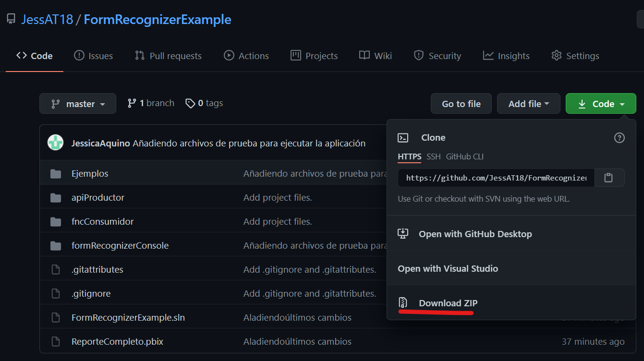Click file icon next to ReporteCompleto.pbix

56,341
